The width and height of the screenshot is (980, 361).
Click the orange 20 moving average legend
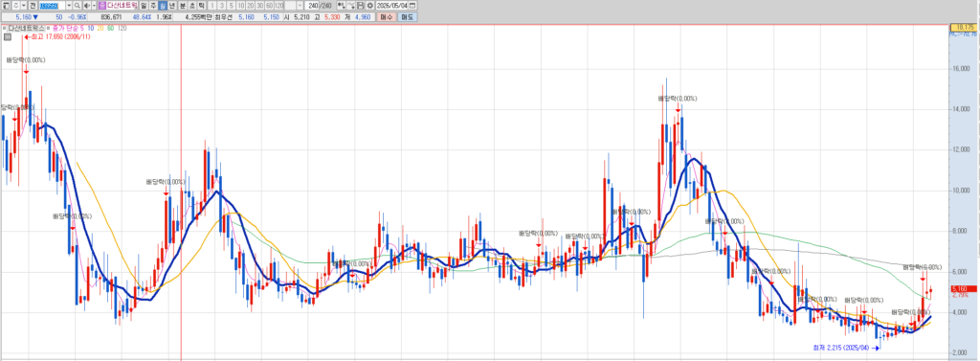[x=100, y=29]
